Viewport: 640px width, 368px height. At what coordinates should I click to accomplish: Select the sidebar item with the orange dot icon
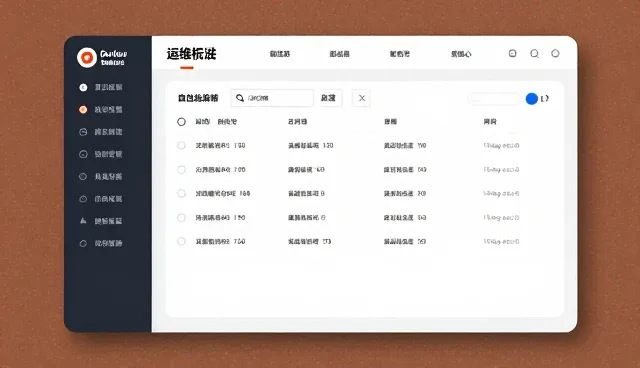pos(101,109)
